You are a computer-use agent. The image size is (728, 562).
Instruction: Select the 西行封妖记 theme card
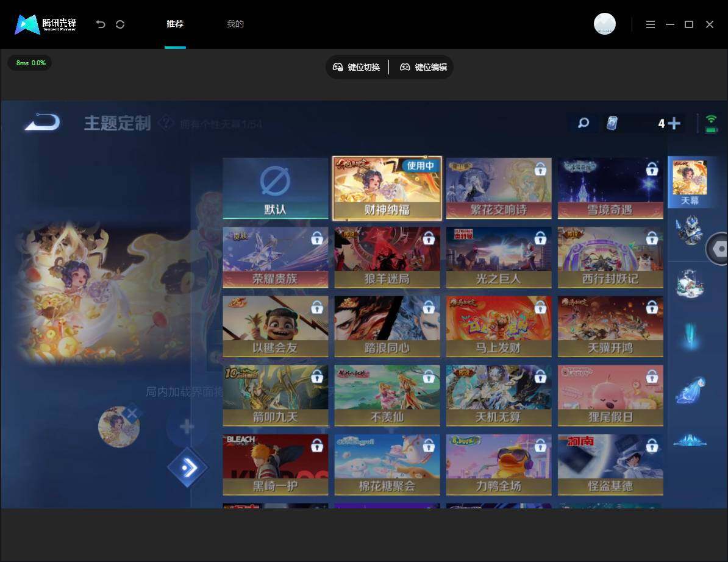tap(610, 257)
